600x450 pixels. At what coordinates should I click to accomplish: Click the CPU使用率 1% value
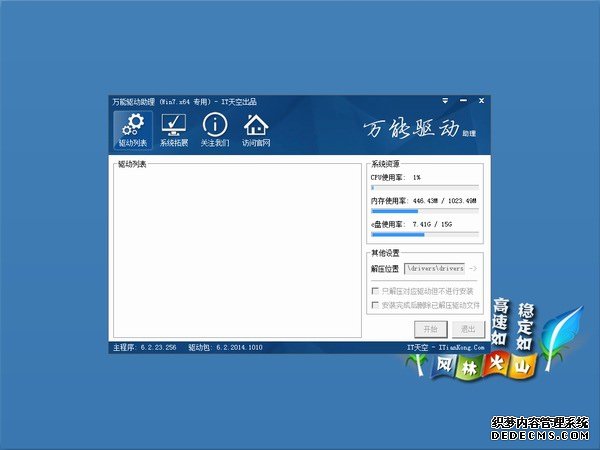click(416, 178)
